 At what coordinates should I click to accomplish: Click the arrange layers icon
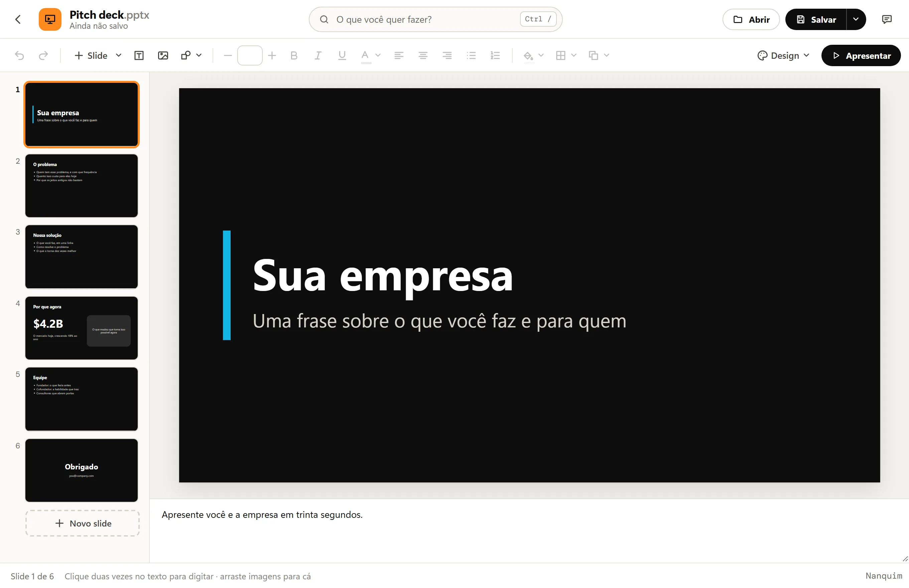[x=594, y=56]
